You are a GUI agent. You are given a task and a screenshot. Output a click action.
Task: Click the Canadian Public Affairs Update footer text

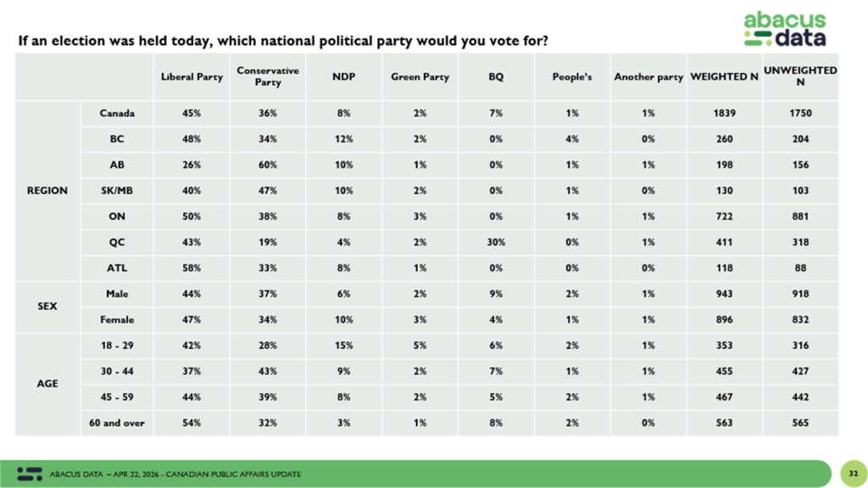tap(175, 474)
